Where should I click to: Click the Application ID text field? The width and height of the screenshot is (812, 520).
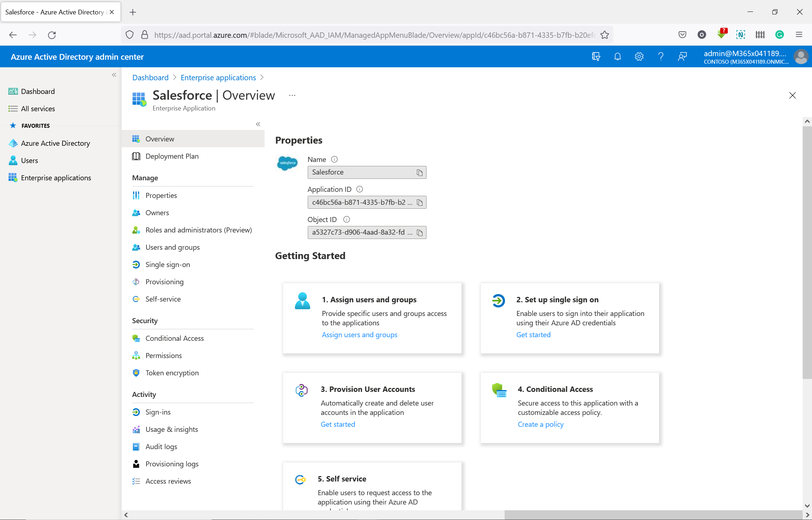click(367, 203)
